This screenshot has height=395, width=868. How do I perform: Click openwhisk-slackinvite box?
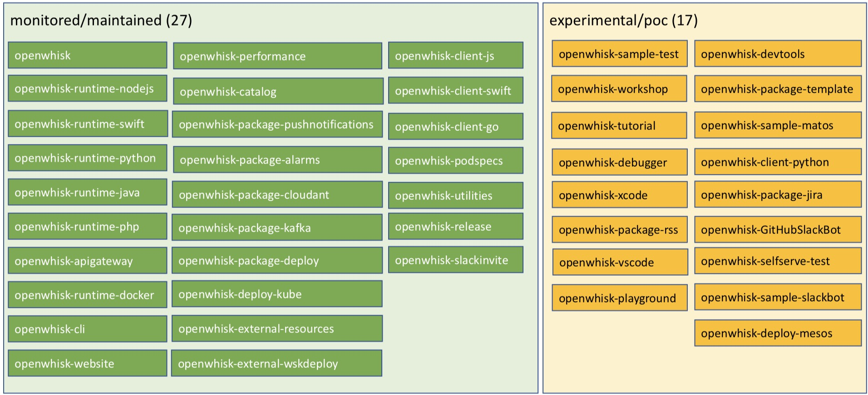click(456, 260)
